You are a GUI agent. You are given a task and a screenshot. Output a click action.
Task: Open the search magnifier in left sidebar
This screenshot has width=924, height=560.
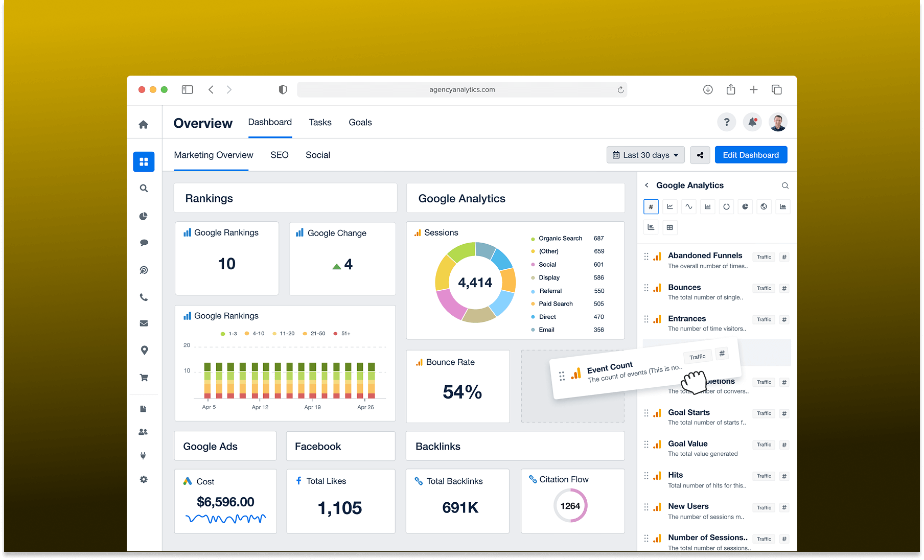144,188
